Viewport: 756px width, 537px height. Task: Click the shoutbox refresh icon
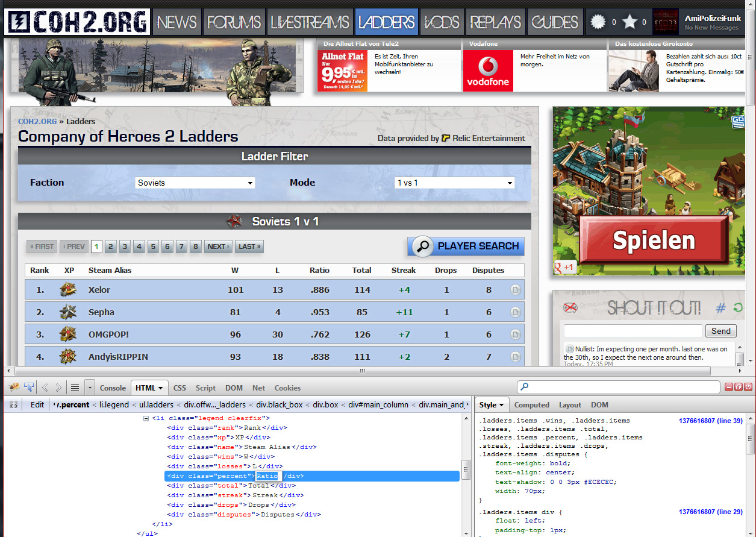[738, 309]
